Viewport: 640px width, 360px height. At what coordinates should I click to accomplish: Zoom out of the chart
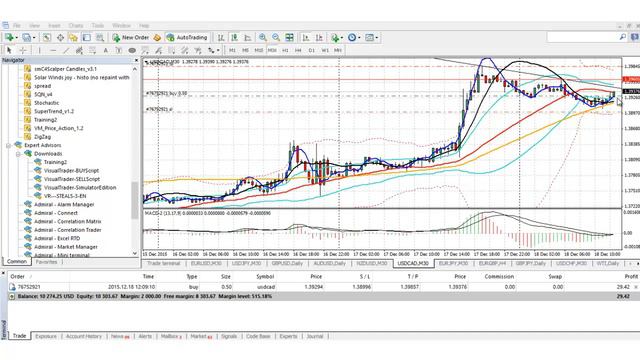coord(276,38)
